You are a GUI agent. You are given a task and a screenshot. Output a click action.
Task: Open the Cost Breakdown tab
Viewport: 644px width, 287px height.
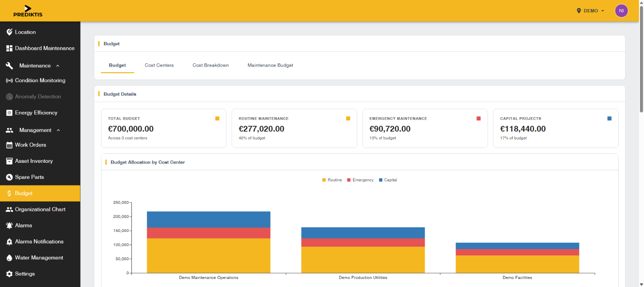click(211, 65)
